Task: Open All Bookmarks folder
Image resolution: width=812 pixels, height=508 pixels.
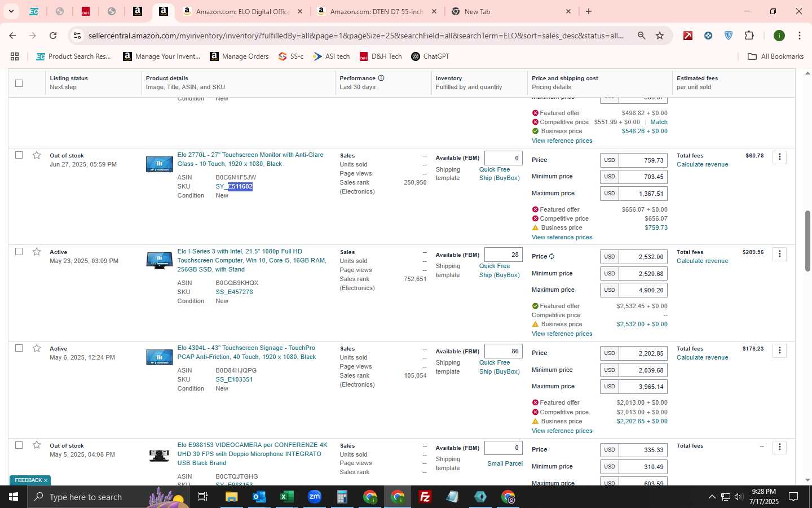Action: pyautogui.click(x=775, y=56)
